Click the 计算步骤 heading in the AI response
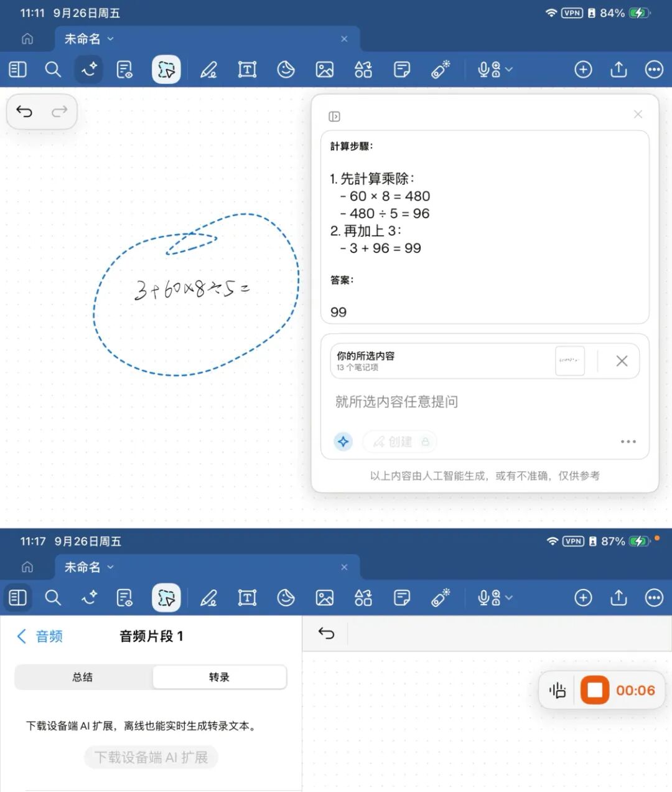Image resolution: width=672 pixels, height=792 pixels. pyautogui.click(x=352, y=146)
